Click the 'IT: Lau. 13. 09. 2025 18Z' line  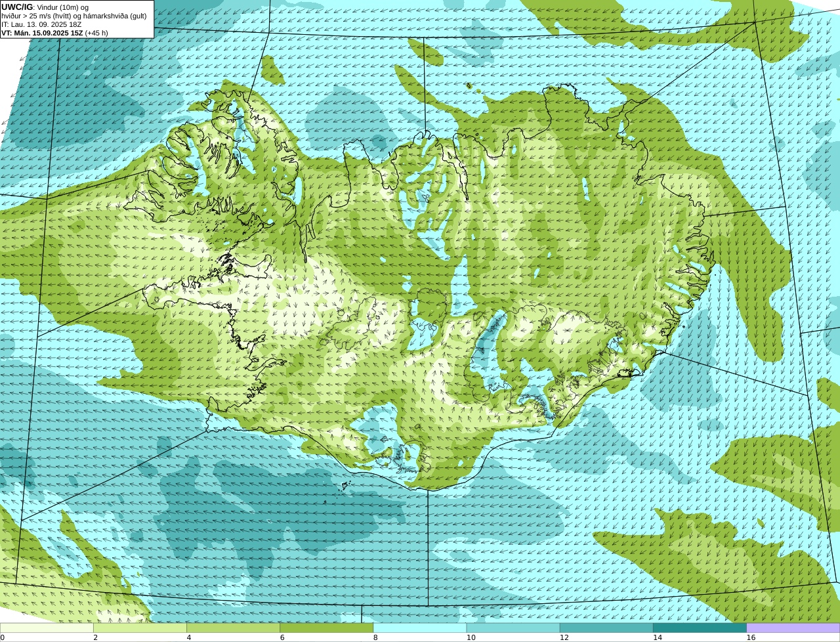click(x=41, y=24)
